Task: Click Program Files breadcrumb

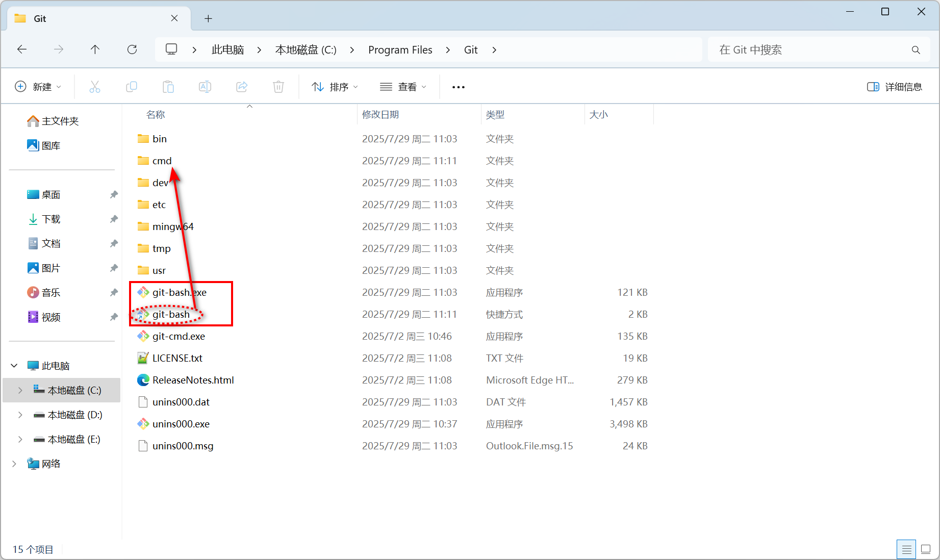Action: [x=400, y=49]
